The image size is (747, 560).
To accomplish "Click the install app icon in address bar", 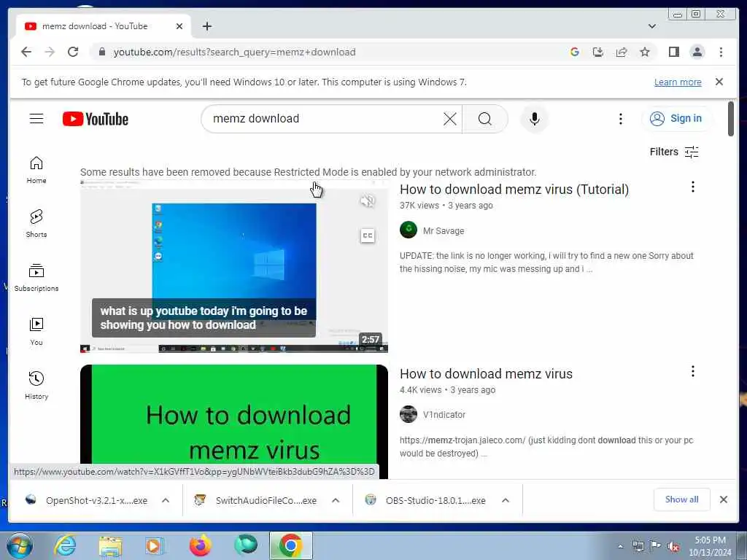I will click(x=598, y=52).
